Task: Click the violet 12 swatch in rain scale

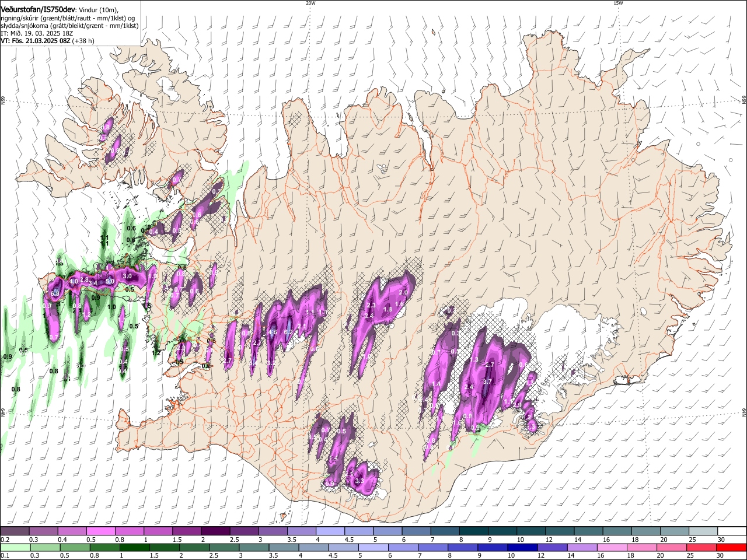Action: click(553, 547)
